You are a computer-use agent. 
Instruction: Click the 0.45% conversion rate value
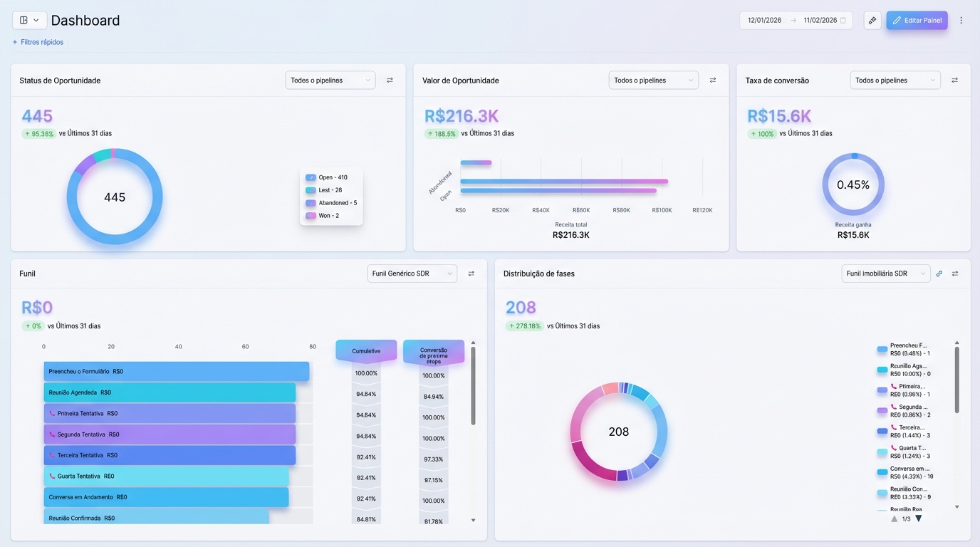[x=853, y=185]
